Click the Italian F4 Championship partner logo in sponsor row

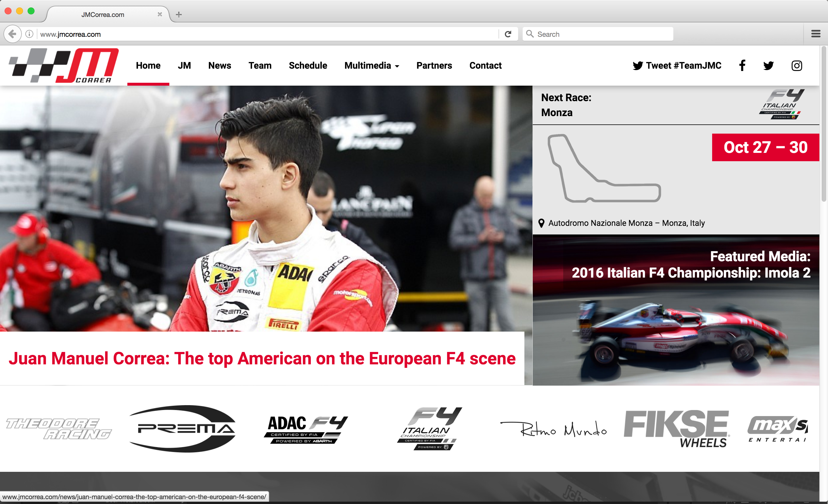tap(430, 428)
